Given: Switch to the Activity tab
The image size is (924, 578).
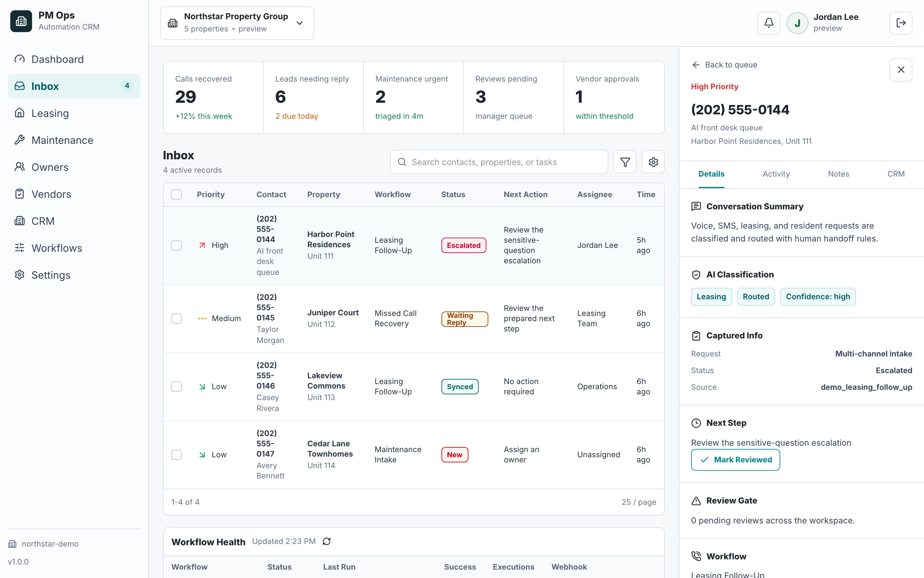Looking at the screenshot, I should pyautogui.click(x=776, y=174).
